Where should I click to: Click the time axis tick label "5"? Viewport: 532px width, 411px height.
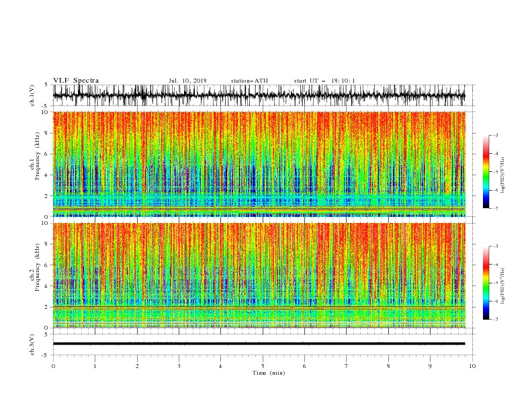pyautogui.click(x=263, y=366)
